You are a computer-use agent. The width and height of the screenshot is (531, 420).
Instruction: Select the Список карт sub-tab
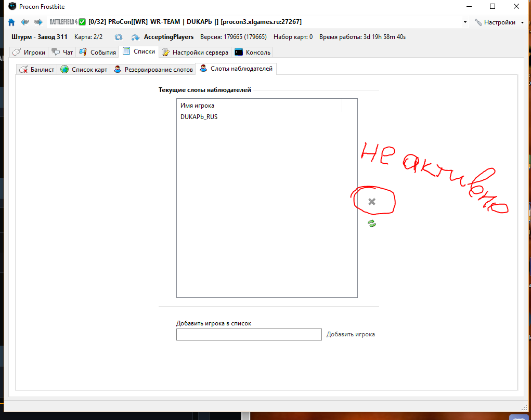coord(84,70)
